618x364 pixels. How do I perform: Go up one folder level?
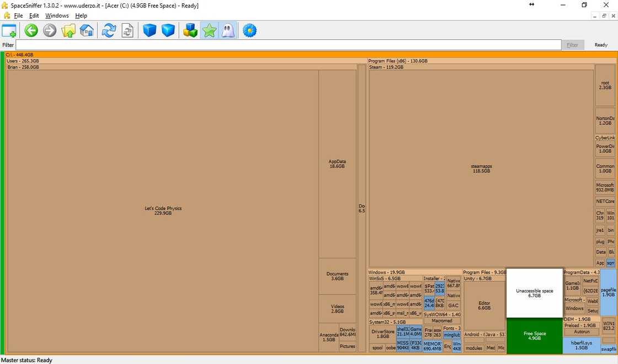68,30
